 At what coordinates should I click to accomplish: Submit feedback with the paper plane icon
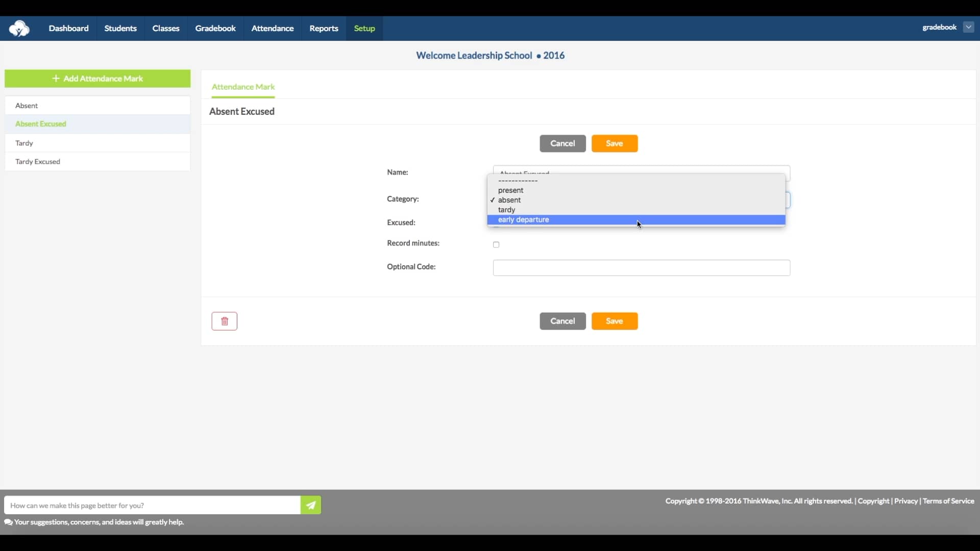click(310, 505)
